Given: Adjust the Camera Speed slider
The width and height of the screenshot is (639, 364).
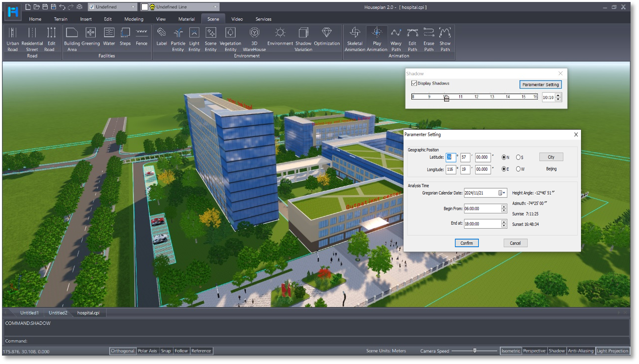Looking at the screenshot, I should point(474,351).
